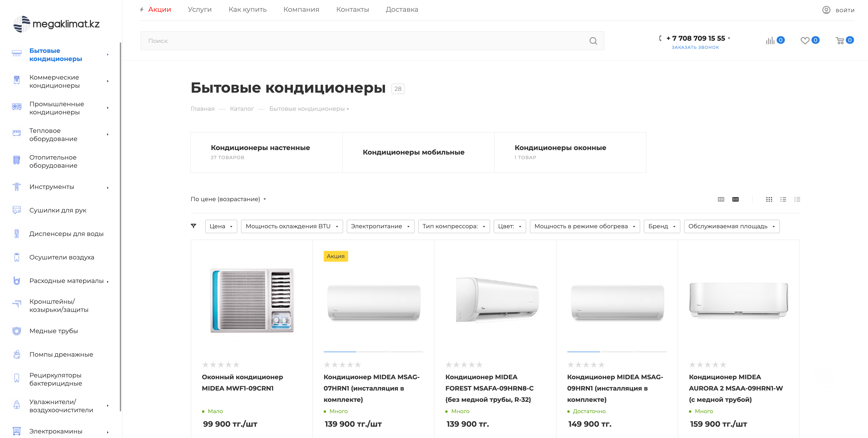Open Кондиционеры мобильные category card

[418, 152]
